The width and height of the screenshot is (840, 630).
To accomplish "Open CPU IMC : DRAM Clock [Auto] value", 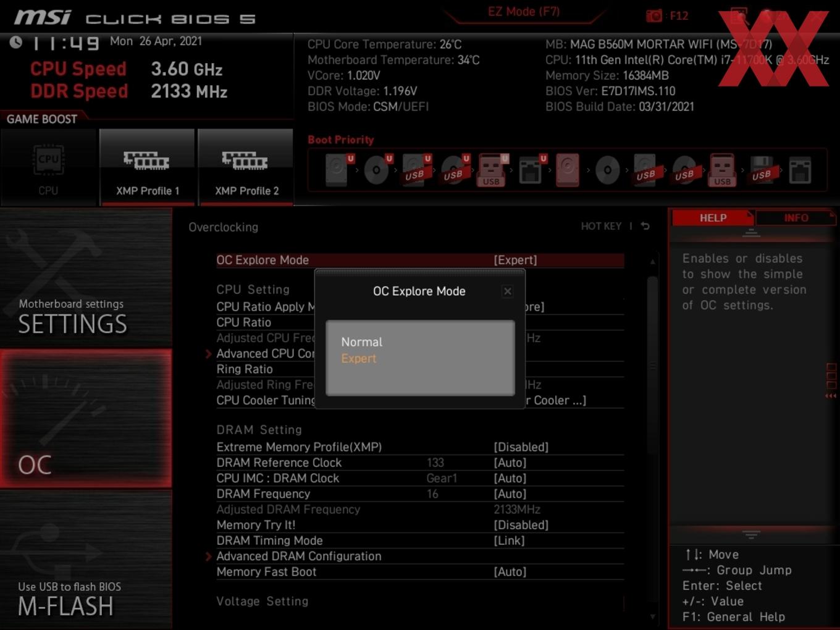I will pyautogui.click(x=510, y=478).
